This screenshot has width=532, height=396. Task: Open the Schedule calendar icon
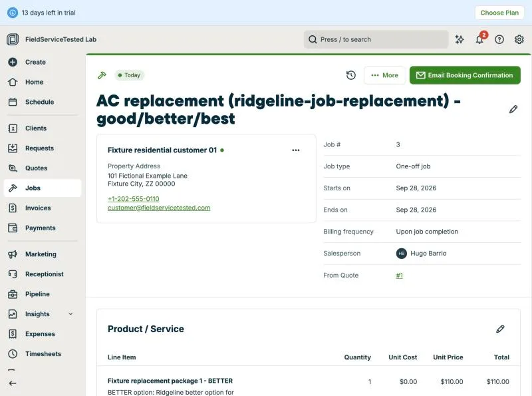tap(13, 102)
